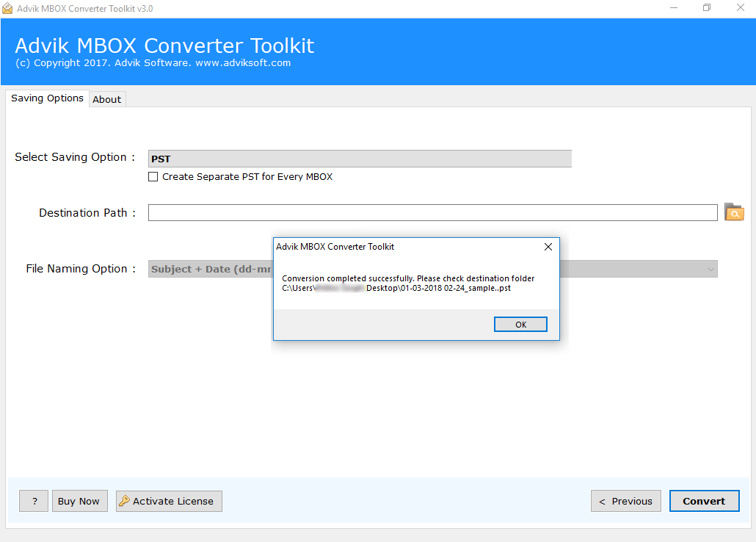Confirm the dialog with OK button
The width and height of the screenshot is (756, 542).
(x=520, y=325)
